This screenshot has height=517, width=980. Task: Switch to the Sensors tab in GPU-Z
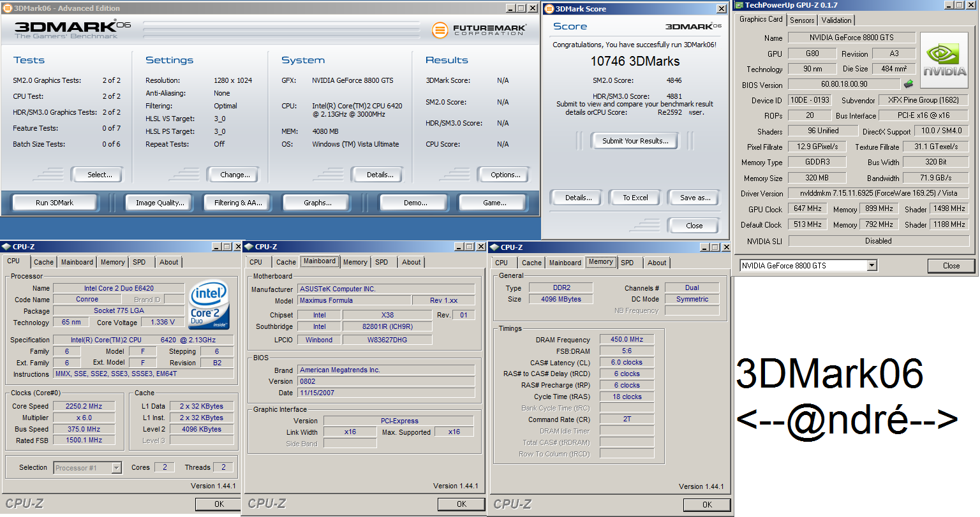[x=802, y=20]
